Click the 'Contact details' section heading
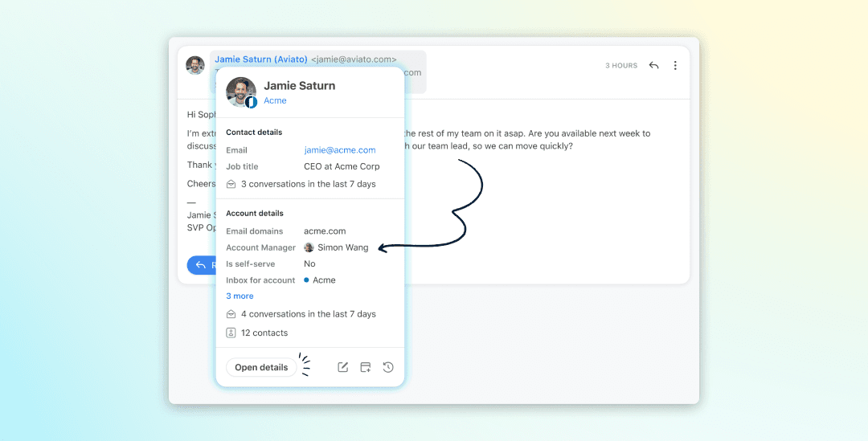 click(x=254, y=133)
